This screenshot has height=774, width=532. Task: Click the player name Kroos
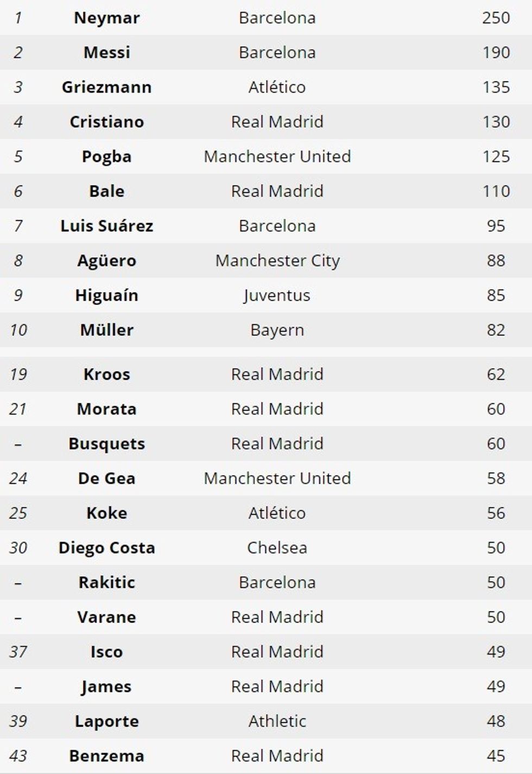(x=106, y=375)
